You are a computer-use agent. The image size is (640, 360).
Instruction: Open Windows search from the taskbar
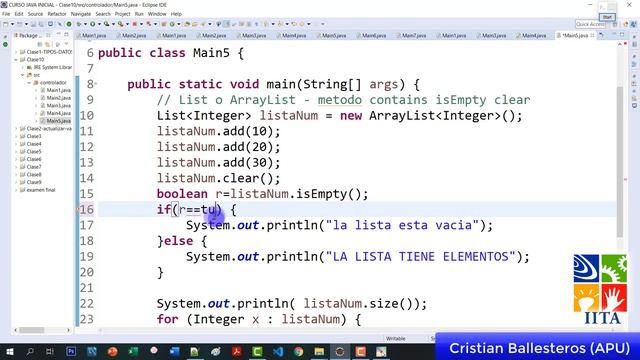tap(30, 351)
